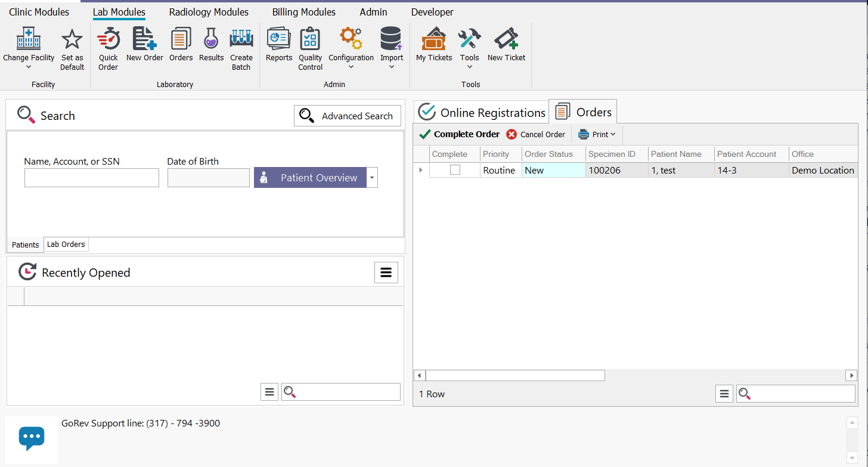Start a Quick Order
Image resolution: width=868 pixels, height=467 pixels.
(108, 49)
